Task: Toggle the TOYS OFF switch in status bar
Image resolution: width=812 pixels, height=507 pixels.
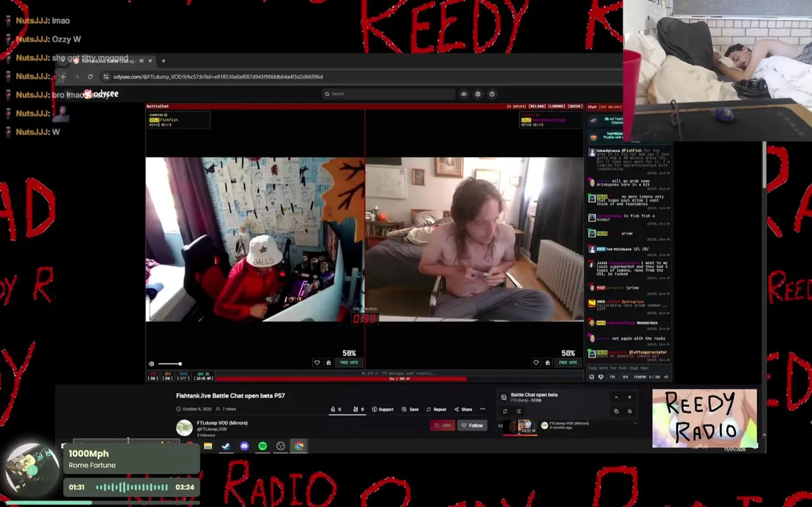Action: tap(184, 376)
